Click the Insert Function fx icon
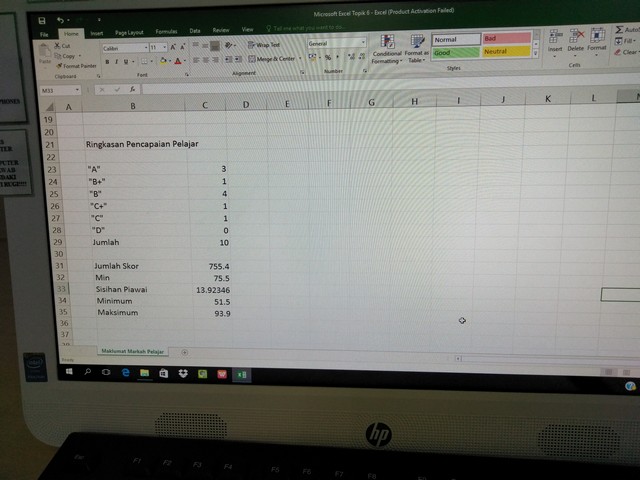 point(130,90)
